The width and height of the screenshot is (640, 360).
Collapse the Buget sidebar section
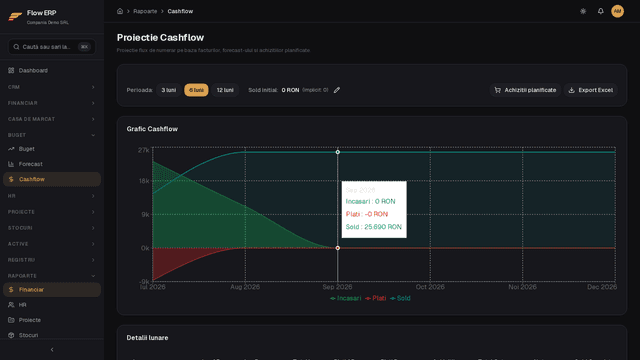click(52, 135)
